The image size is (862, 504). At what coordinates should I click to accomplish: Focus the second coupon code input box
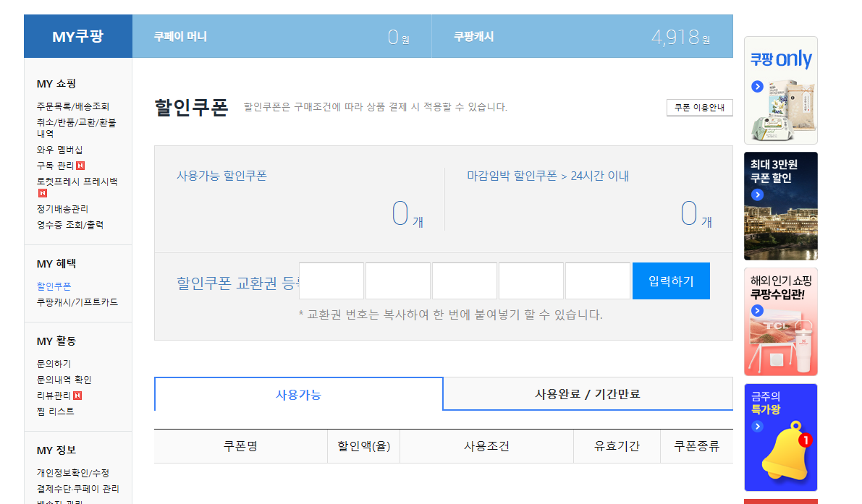point(398,281)
